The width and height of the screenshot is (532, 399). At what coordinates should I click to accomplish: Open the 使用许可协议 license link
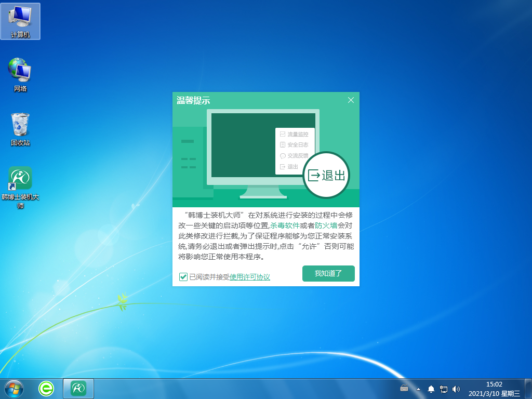pyautogui.click(x=250, y=277)
